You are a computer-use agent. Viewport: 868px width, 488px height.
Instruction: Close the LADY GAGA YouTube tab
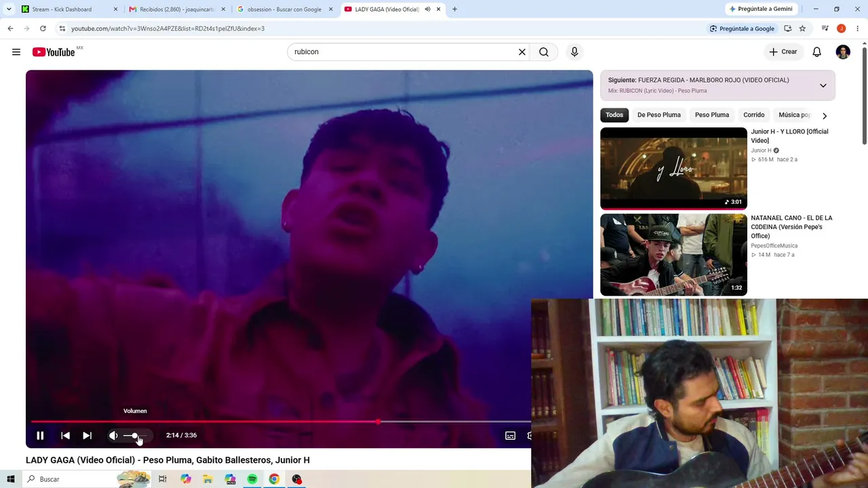pyautogui.click(x=438, y=9)
